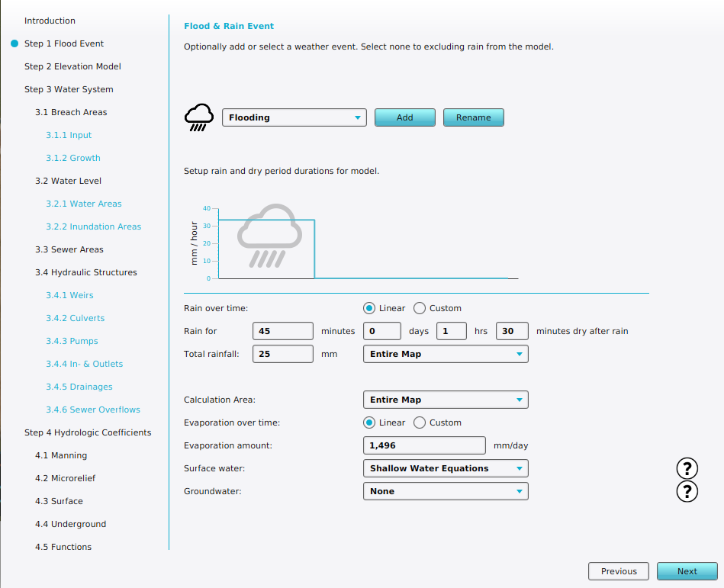Image resolution: width=724 pixels, height=588 pixels.
Task: Select Linear for Evaporation over time
Action: coord(370,423)
